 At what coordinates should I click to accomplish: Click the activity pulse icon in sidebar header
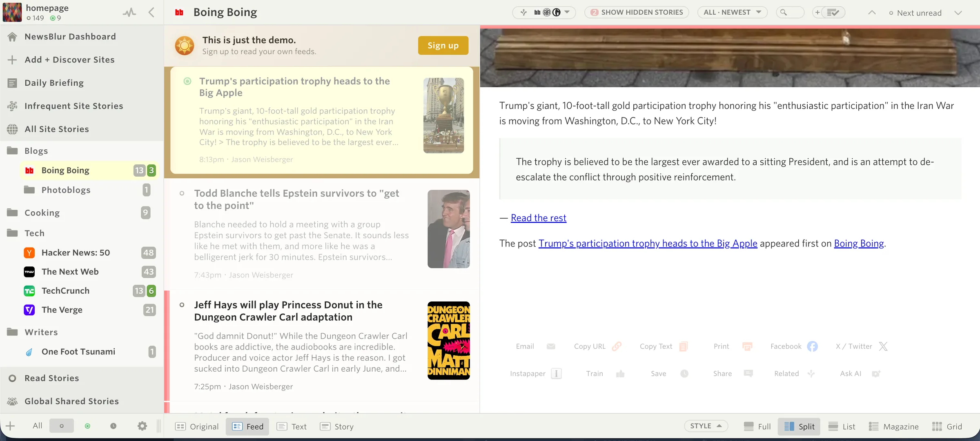tap(129, 13)
